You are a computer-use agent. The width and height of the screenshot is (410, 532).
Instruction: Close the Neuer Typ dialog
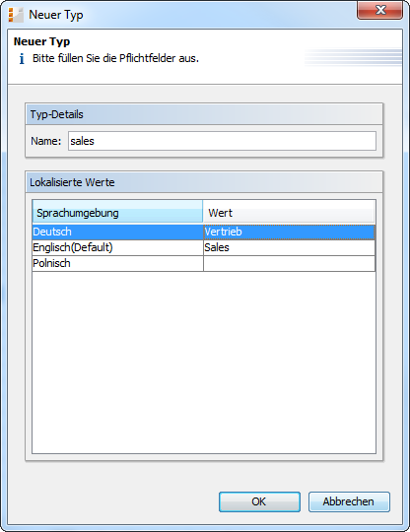click(x=380, y=10)
